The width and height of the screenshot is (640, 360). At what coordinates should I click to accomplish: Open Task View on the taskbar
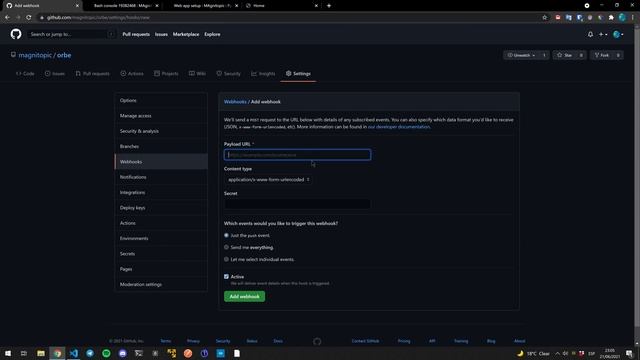pos(24,353)
